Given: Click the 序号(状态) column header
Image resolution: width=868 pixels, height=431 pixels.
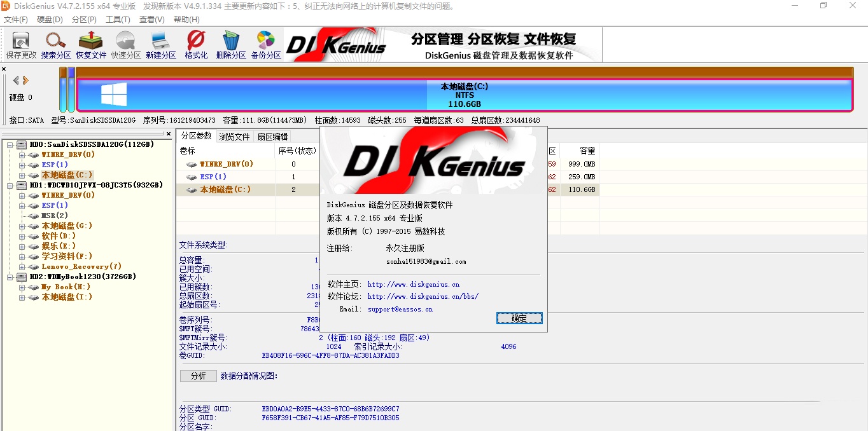Looking at the screenshot, I should tap(297, 151).
